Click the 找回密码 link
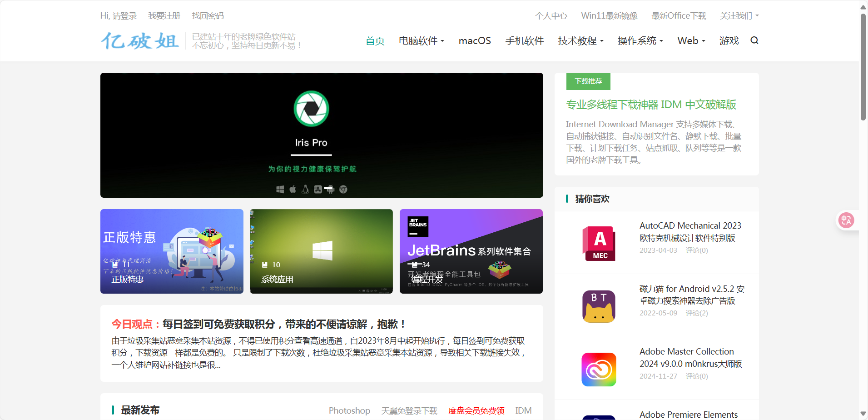The image size is (868, 420). click(208, 16)
